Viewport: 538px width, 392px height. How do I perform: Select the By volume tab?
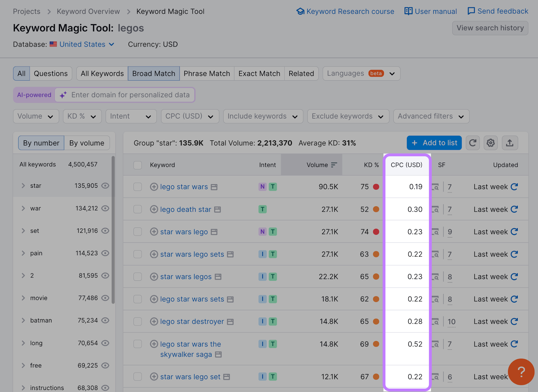(87, 143)
